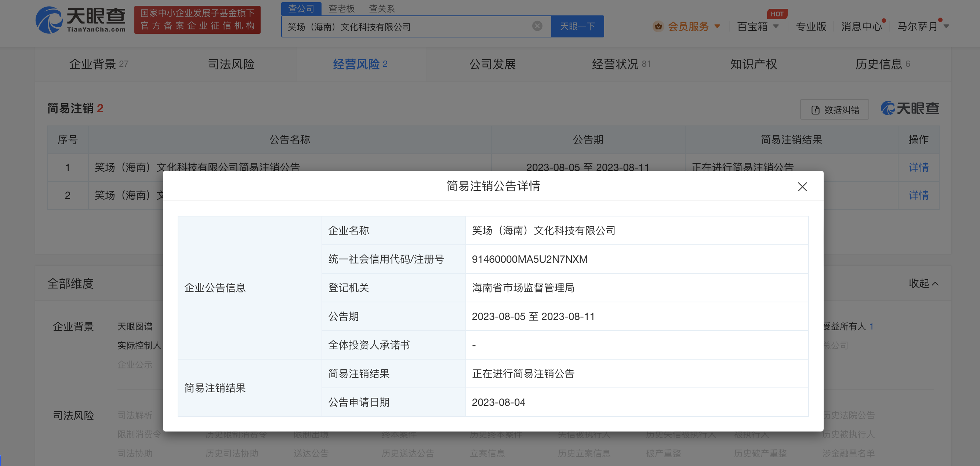Open the 会员服务 dropdown

click(x=694, y=27)
